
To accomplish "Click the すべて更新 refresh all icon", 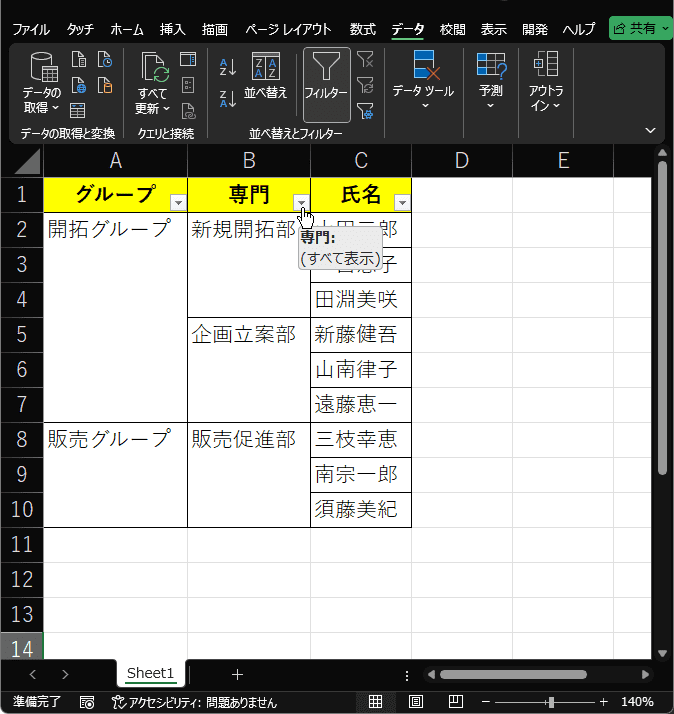I will tap(153, 82).
